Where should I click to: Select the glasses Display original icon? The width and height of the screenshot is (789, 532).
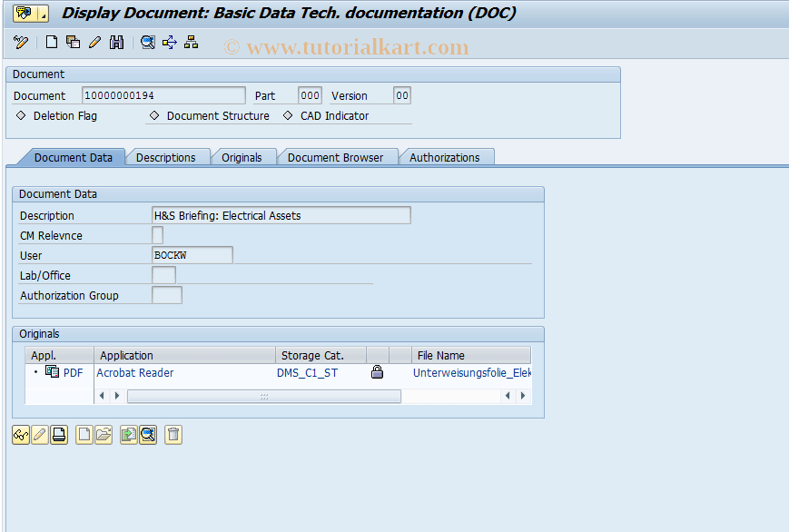pos(20,435)
